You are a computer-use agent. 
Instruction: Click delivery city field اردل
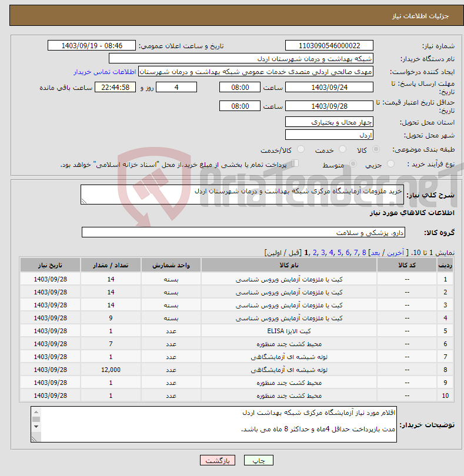click(x=329, y=135)
